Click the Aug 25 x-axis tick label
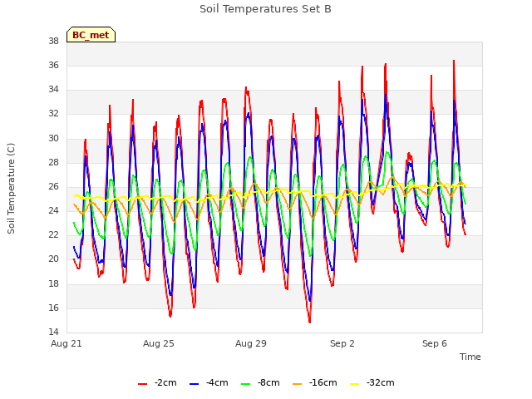 click(x=159, y=343)
